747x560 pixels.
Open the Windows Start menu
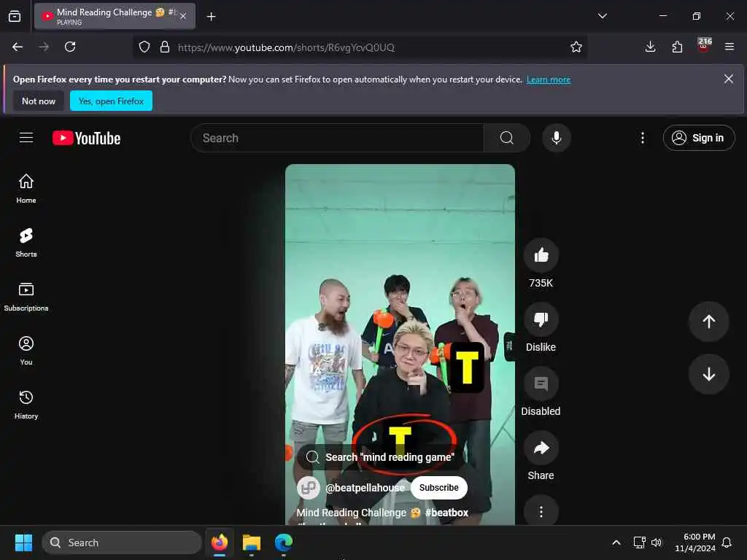[23, 542]
